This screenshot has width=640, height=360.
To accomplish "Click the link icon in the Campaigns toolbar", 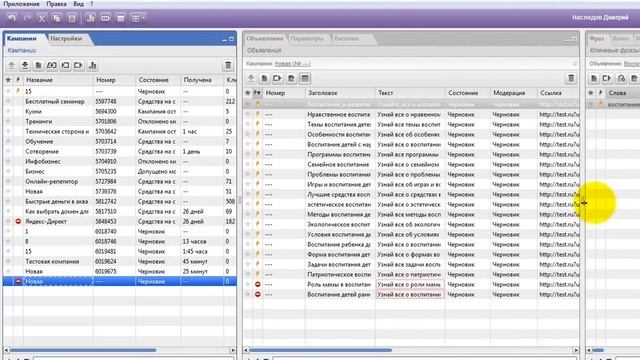I will coord(52,65).
